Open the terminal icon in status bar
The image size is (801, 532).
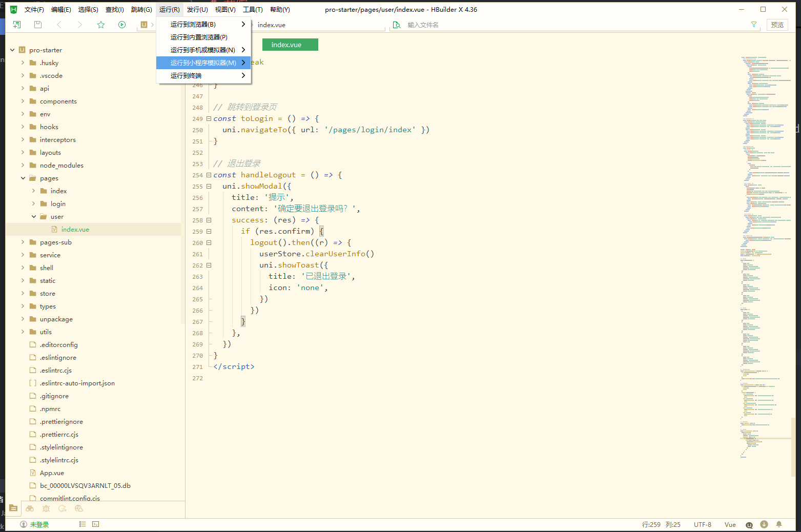[95, 524]
